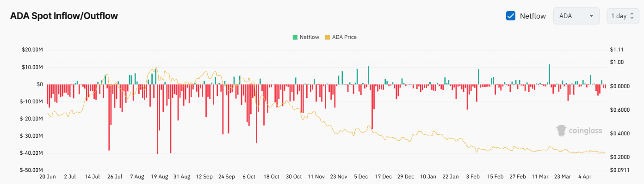Click the 7 Aug date label
Screen dimensions: 644x184
tap(137, 177)
